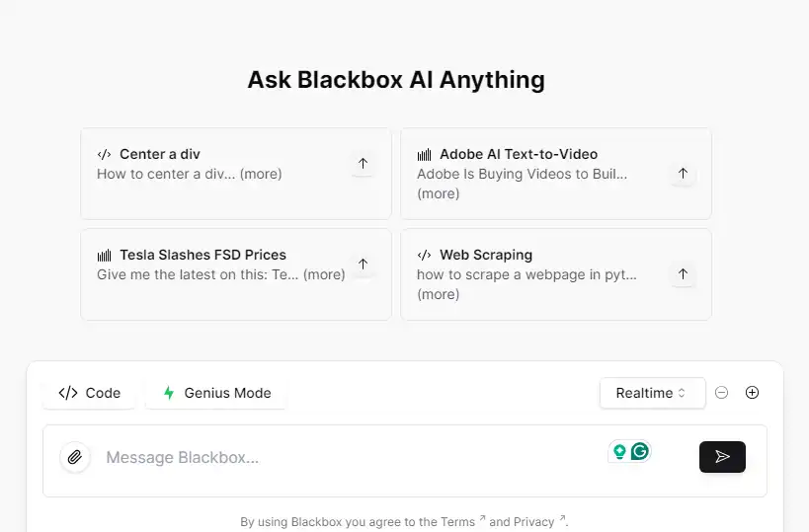Click the paperclip attach file icon
Image resolution: width=809 pixels, height=532 pixels.
[x=75, y=457]
